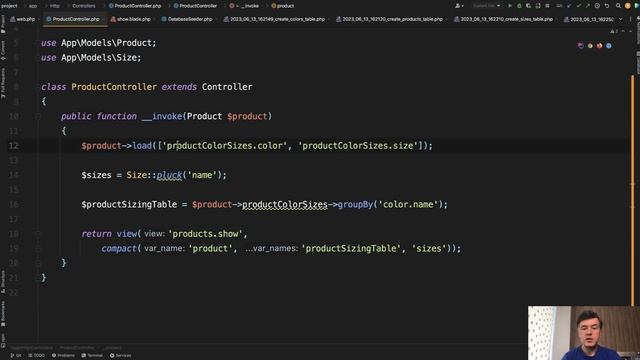Collapse the return view fold marker

[38, 234]
